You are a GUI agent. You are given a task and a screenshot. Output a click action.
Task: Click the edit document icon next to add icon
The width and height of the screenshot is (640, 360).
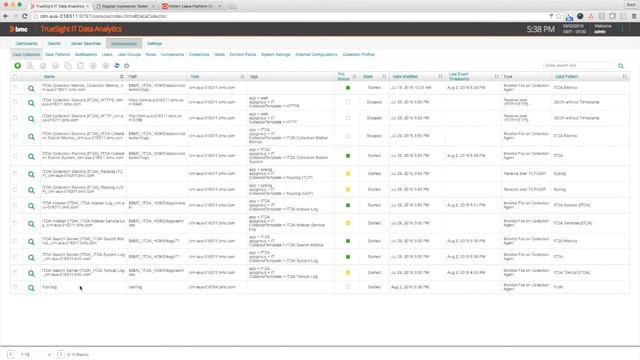point(30,66)
